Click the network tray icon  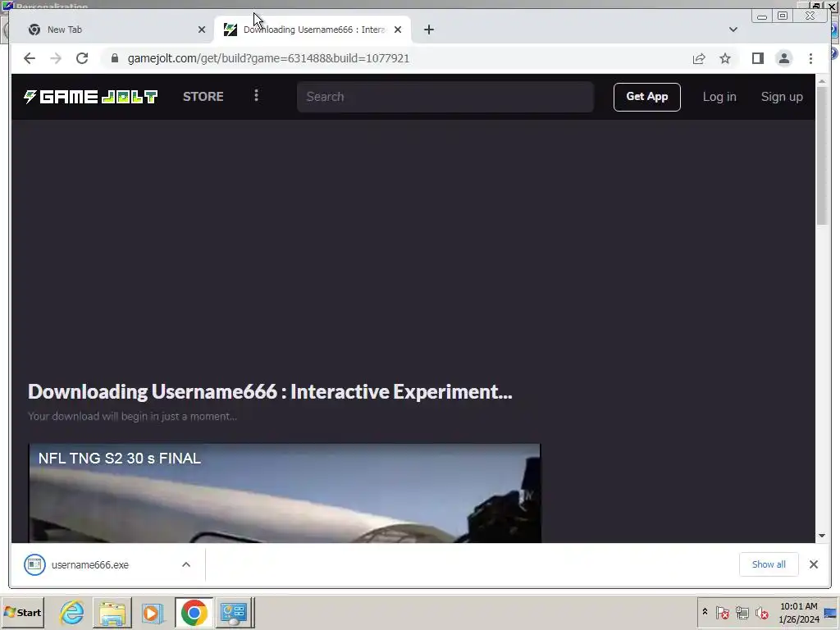tap(742, 612)
